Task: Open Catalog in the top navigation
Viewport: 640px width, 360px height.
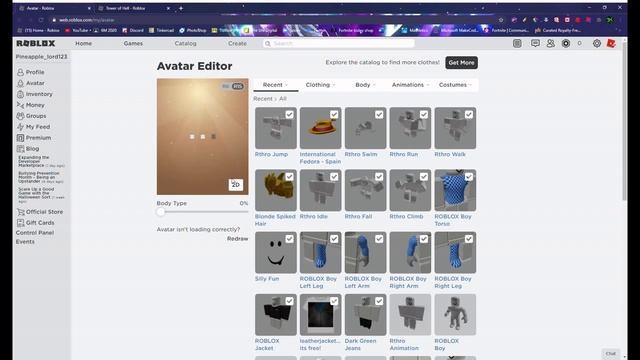Action: pyautogui.click(x=185, y=43)
